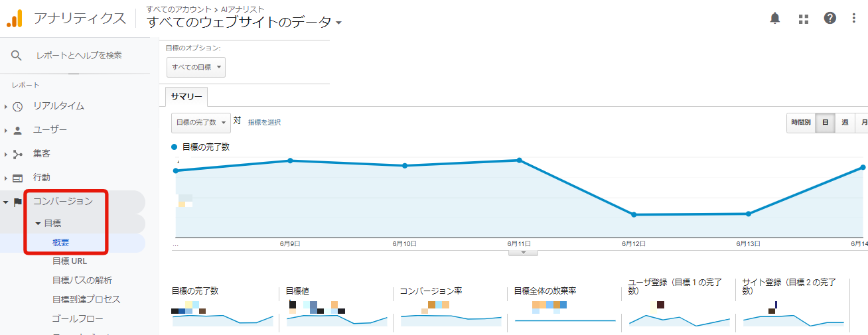The height and width of the screenshot is (335, 868).
Task: Click the 6月12日 data point on graph
Action: [634, 214]
